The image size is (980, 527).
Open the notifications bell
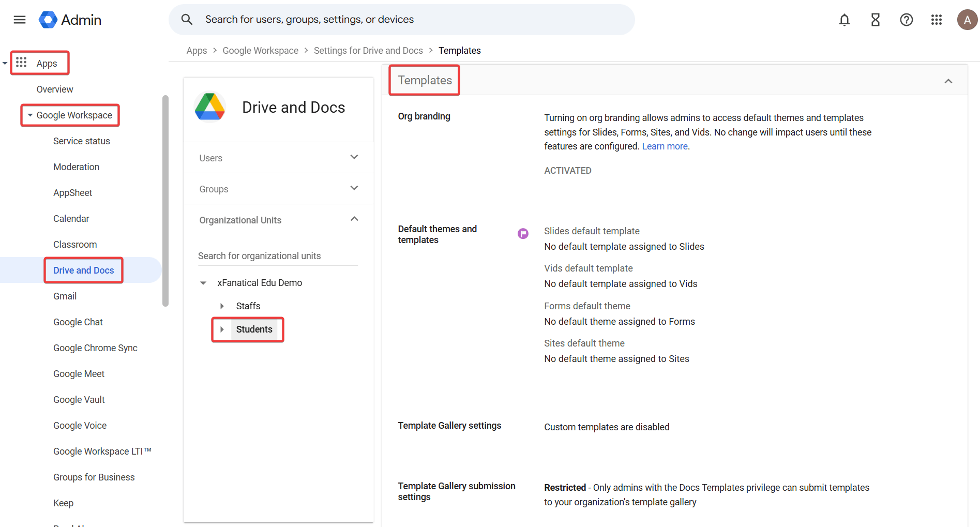click(845, 20)
